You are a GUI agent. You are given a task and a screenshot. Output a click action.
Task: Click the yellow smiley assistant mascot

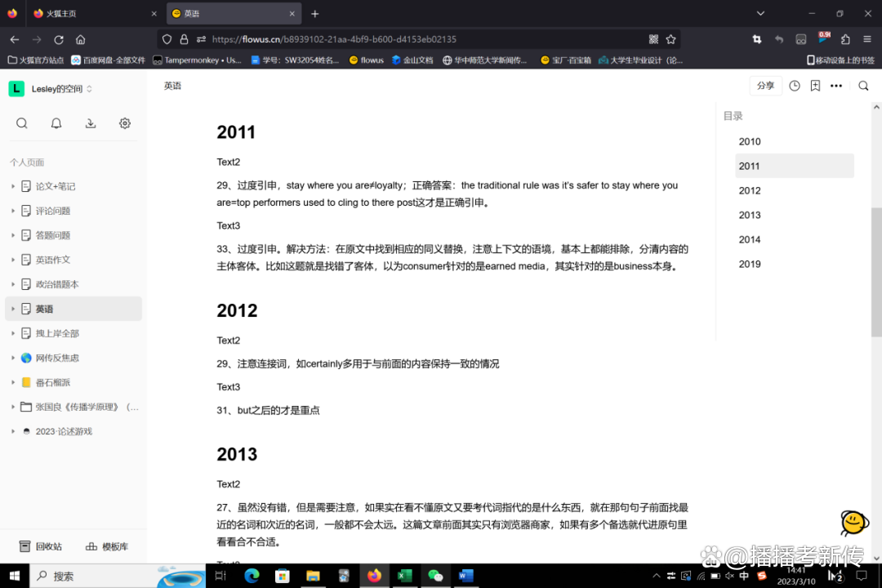854,523
